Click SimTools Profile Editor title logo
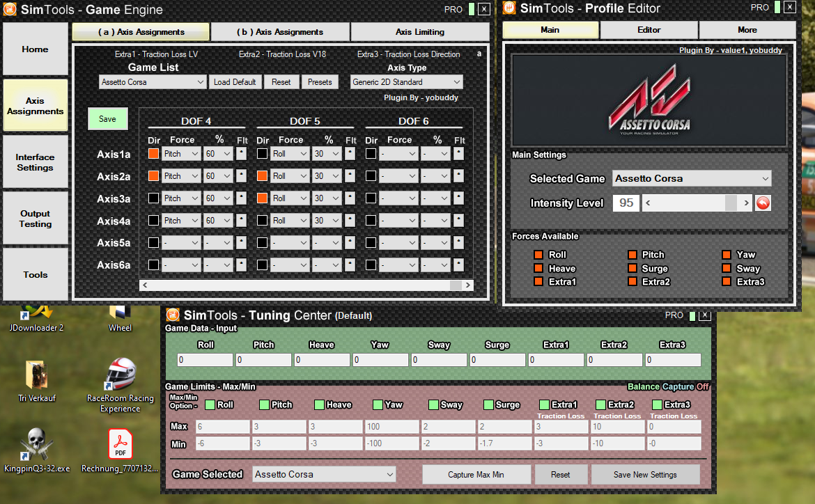This screenshot has height=504, width=815. click(509, 8)
